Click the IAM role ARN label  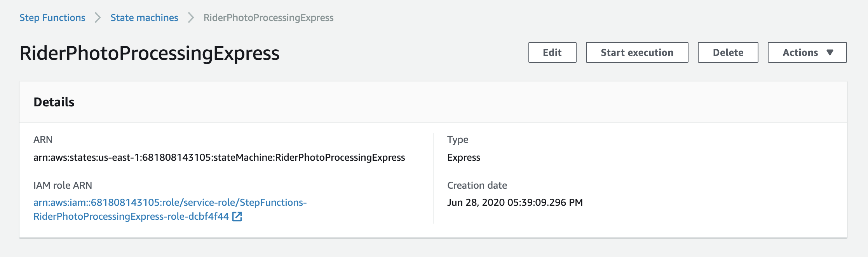[x=63, y=185]
